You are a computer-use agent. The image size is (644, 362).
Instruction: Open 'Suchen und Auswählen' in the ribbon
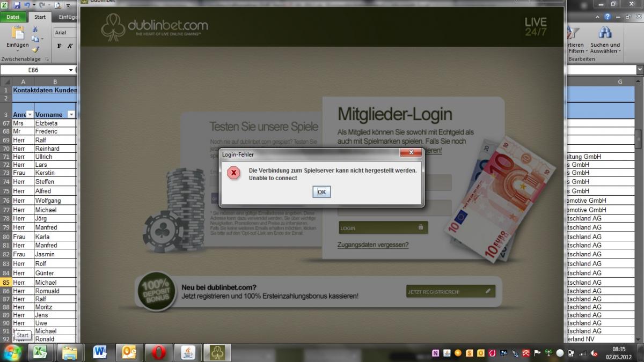coord(605,40)
